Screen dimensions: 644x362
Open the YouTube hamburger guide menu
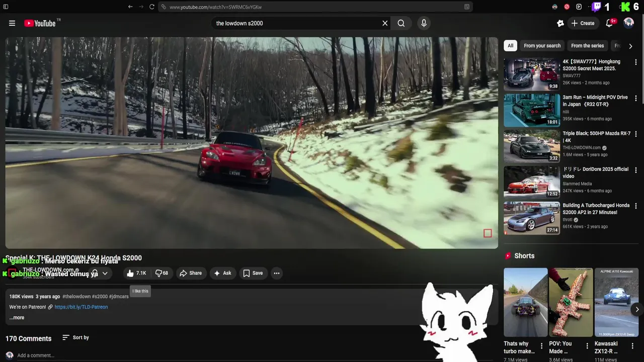point(12,23)
